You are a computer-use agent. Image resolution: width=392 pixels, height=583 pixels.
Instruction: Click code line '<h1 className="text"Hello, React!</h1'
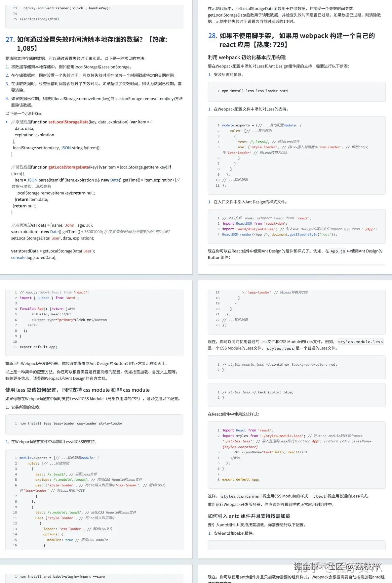tap(271, 452)
